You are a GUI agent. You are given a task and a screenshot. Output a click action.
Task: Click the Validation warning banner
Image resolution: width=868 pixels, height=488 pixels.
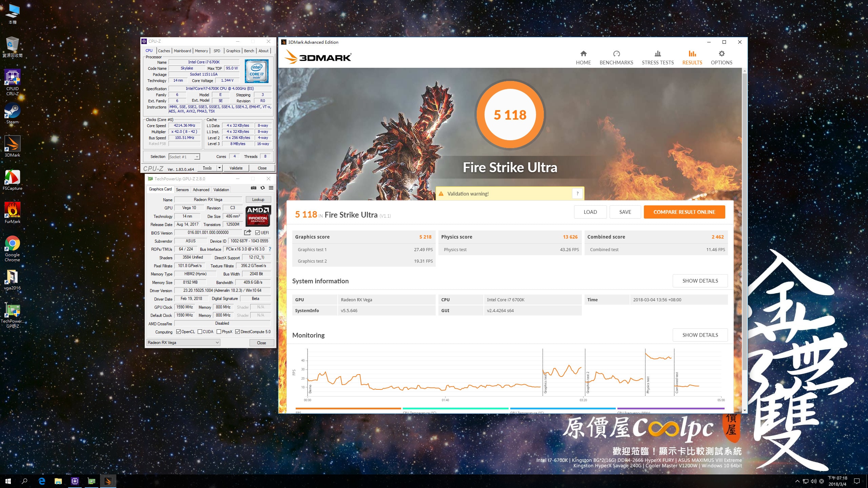click(x=510, y=194)
